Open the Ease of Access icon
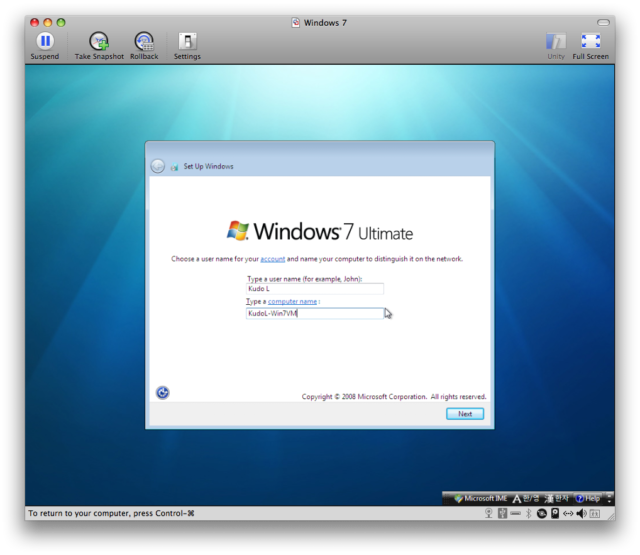The height and width of the screenshot is (555, 640). click(x=162, y=393)
